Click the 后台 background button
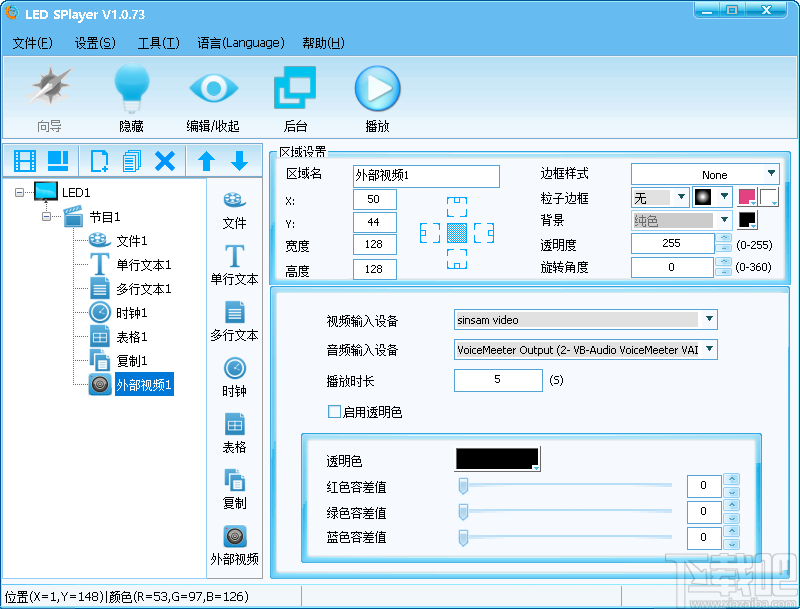 click(x=294, y=95)
